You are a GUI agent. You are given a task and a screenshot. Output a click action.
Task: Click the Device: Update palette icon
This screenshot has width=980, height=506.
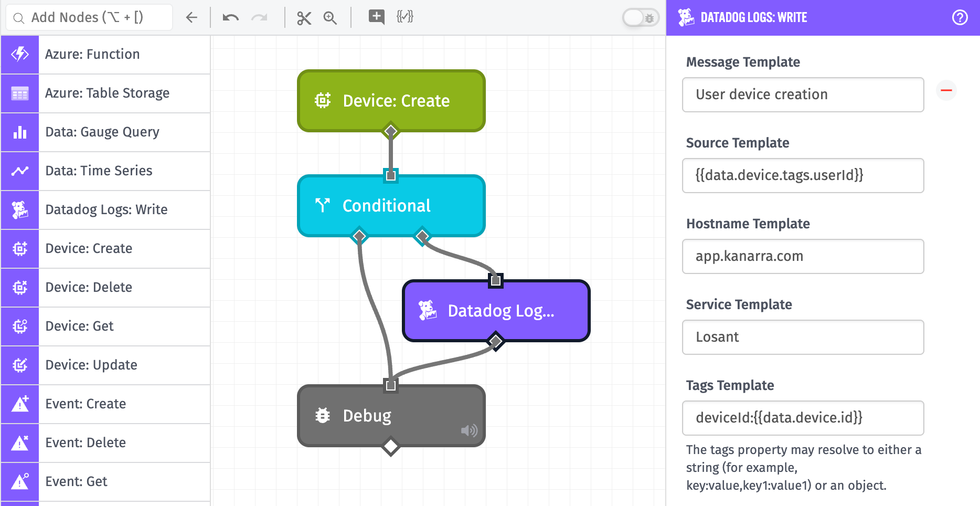(20, 365)
